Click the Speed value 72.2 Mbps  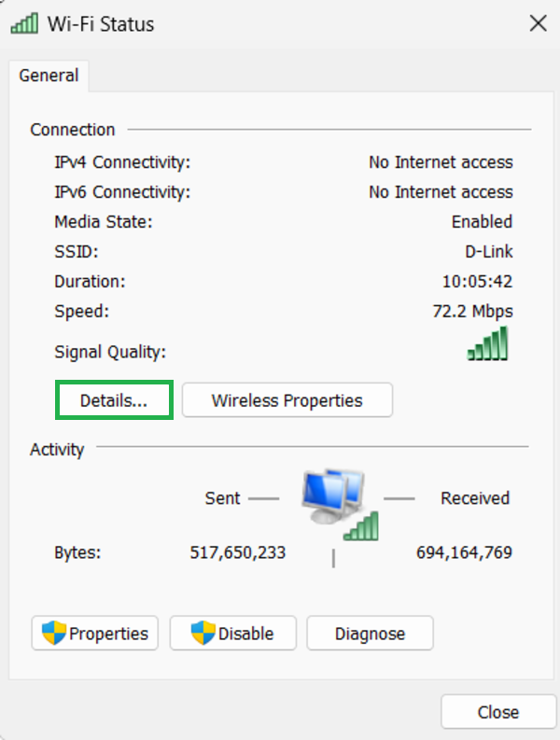pyautogui.click(x=472, y=312)
